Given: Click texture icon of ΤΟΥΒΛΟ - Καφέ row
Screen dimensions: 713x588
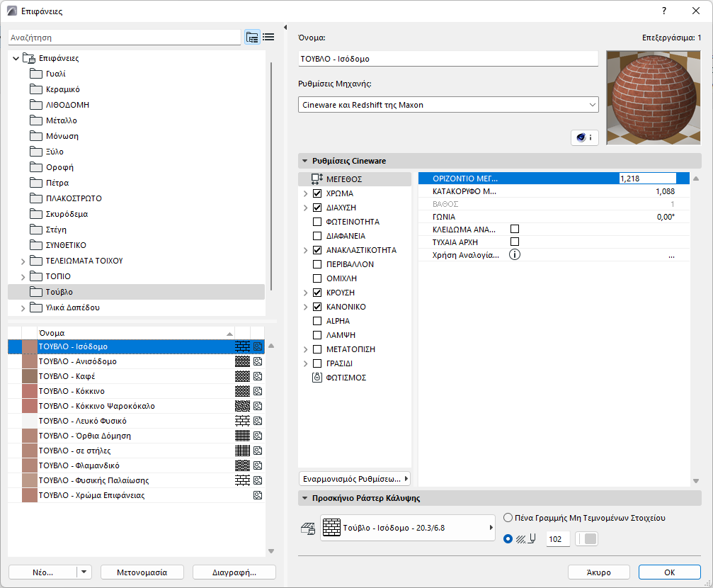Looking at the screenshot, I should coord(258,376).
